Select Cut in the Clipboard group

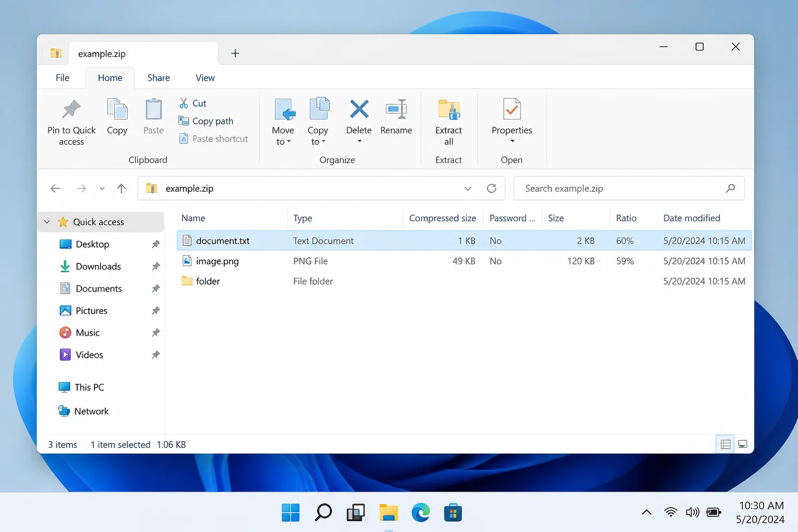tap(193, 103)
